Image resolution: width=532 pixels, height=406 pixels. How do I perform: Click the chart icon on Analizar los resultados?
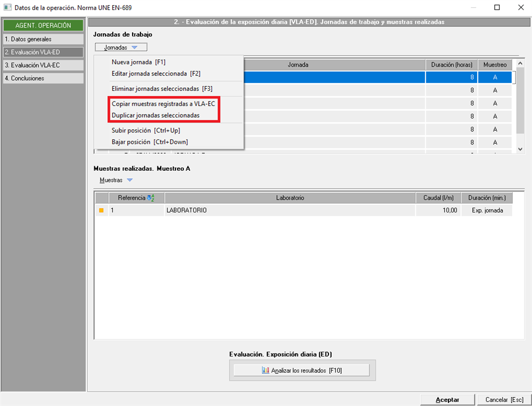pyautogui.click(x=265, y=370)
